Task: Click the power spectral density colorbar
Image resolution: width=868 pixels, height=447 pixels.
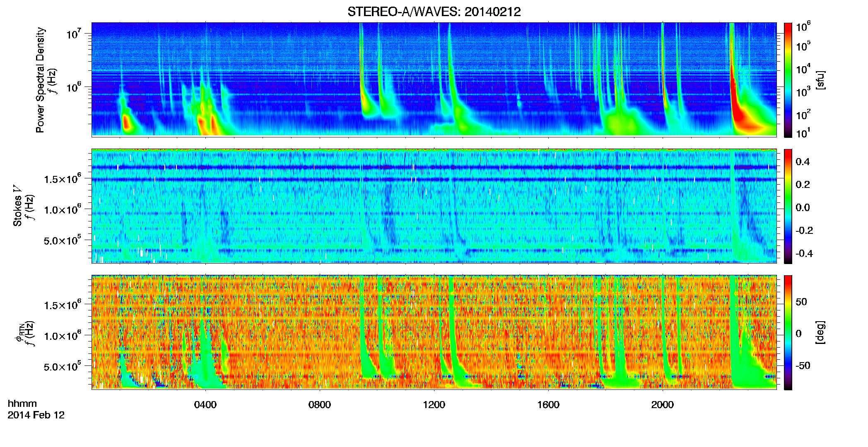Action: click(788, 80)
